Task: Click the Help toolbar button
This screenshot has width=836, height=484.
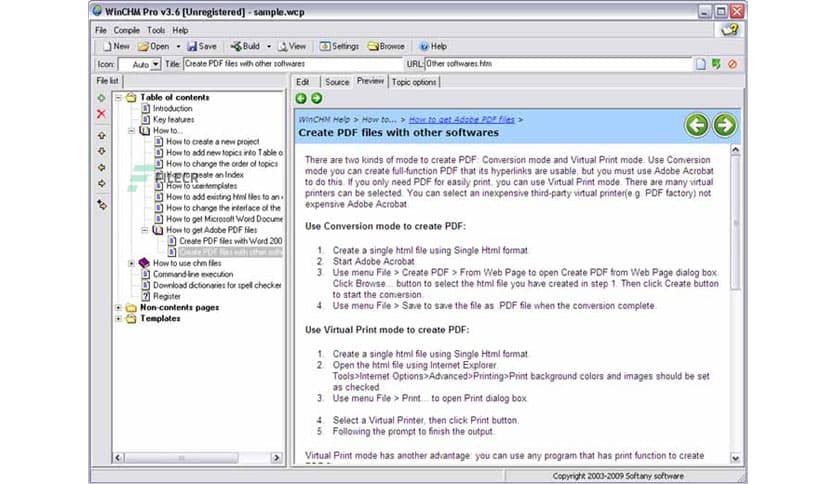Action: [x=433, y=46]
